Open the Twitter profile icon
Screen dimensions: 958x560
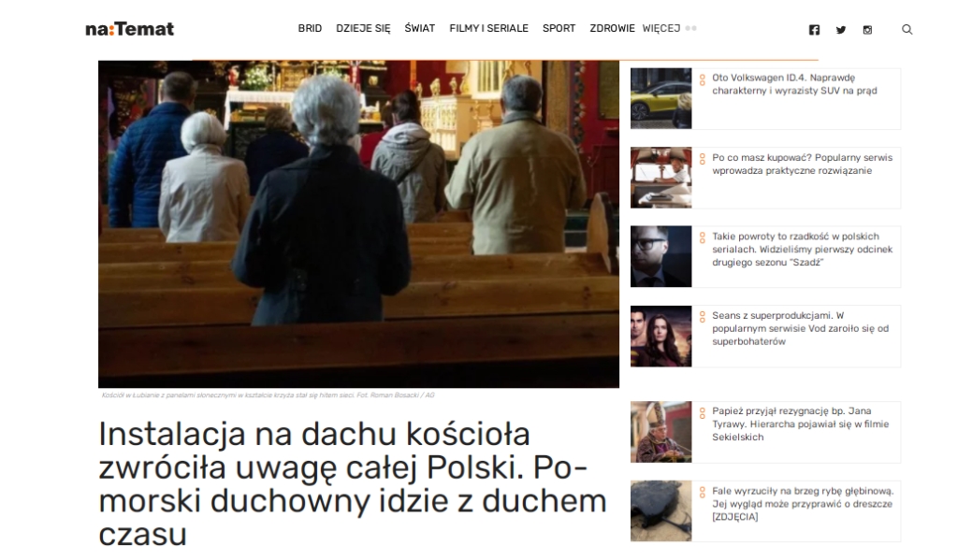(x=841, y=29)
